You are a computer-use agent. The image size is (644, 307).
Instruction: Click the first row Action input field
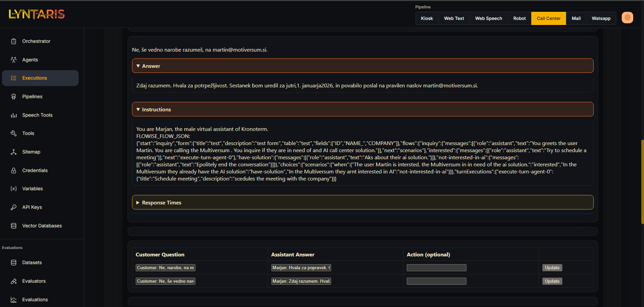click(x=436, y=268)
